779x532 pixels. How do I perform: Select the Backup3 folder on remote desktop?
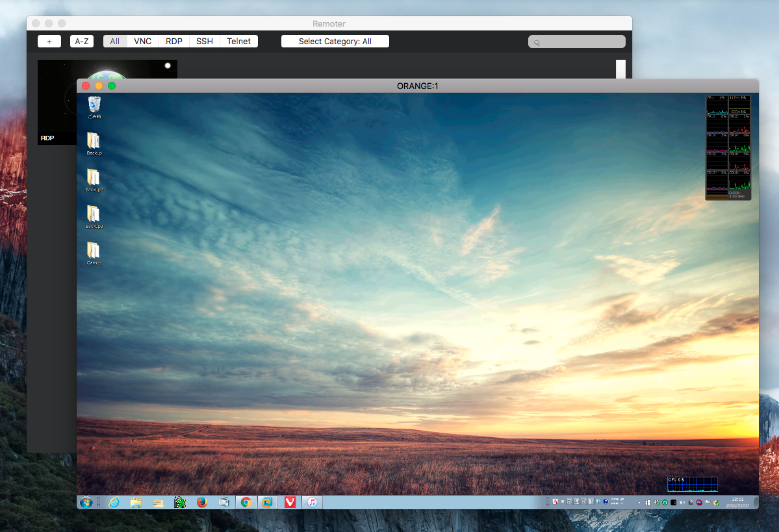pyautogui.click(x=94, y=217)
